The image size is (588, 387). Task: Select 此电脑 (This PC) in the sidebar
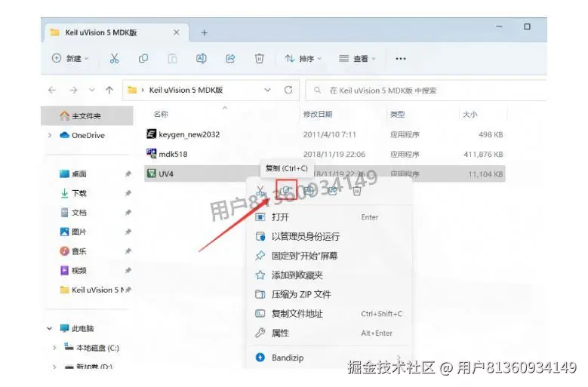[x=77, y=329]
